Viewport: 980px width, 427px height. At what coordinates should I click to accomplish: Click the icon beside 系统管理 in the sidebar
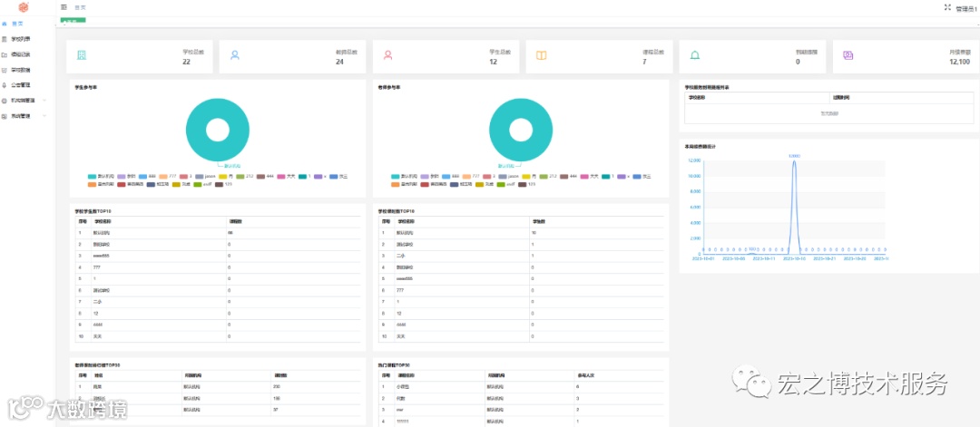5,116
